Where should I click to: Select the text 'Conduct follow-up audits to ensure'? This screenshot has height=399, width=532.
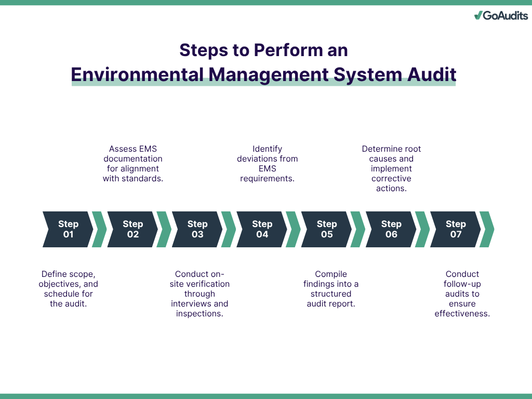click(x=462, y=289)
